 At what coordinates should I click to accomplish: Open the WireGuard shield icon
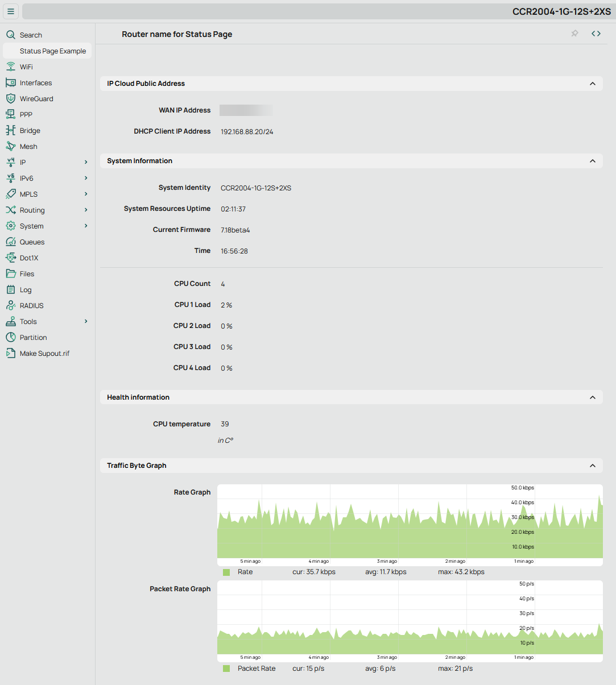[10, 99]
